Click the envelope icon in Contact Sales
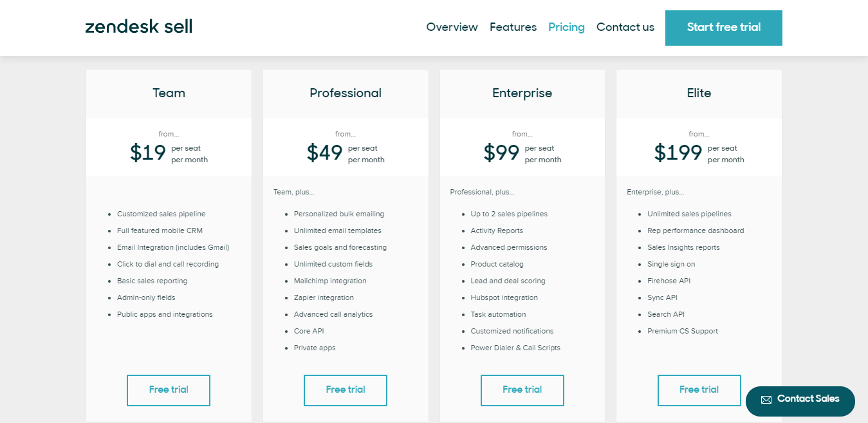 [766, 400]
